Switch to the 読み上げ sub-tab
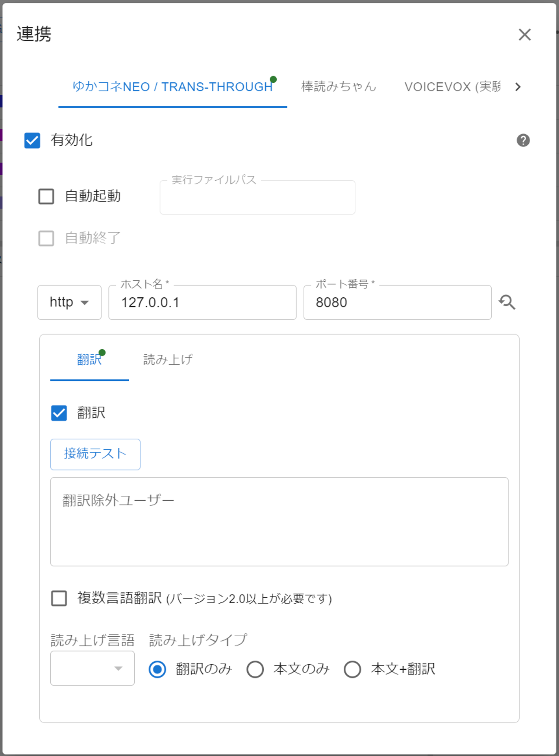Image resolution: width=559 pixels, height=756 pixels. point(168,359)
